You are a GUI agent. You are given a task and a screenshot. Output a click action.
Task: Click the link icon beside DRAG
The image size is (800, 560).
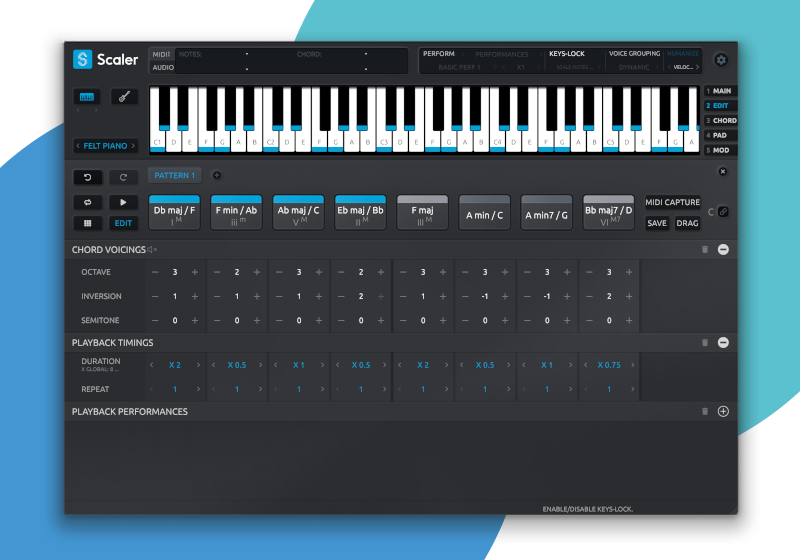(x=723, y=212)
